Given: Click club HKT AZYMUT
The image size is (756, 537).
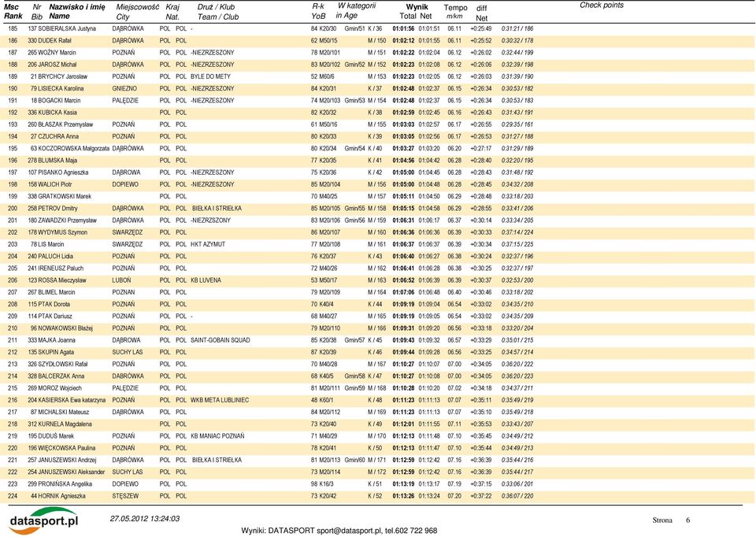Looking at the screenshot, I should [x=208, y=244].
